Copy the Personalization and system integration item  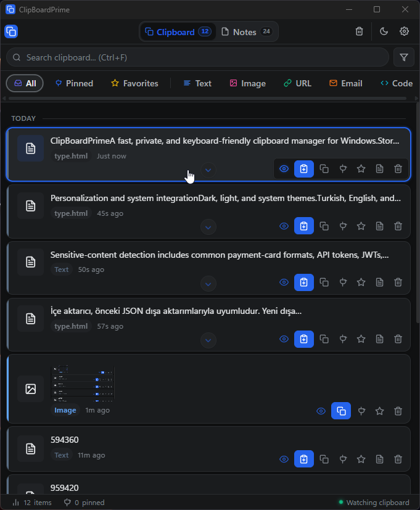click(324, 226)
